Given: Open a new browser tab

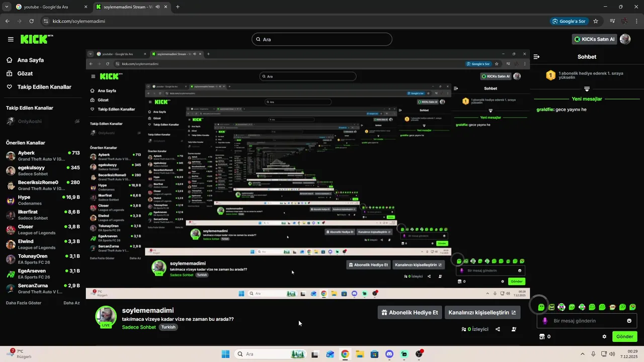Looking at the screenshot, I should pos(178,7).
